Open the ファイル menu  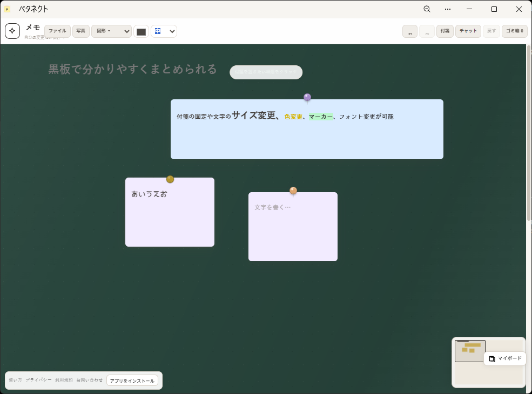point(57,31)
